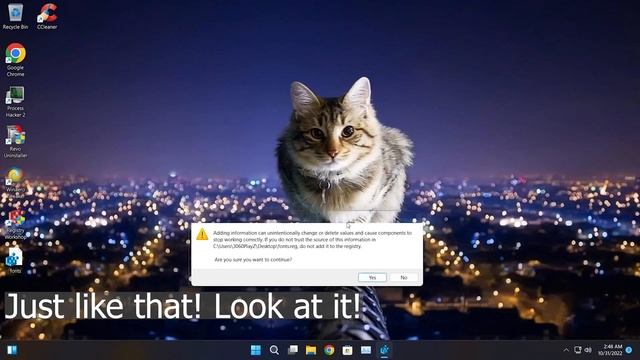Select the Process Hacker 2 shortcut
Viewport: 640px width, 360px height.
pyautogui.click(x=15, y=102)
